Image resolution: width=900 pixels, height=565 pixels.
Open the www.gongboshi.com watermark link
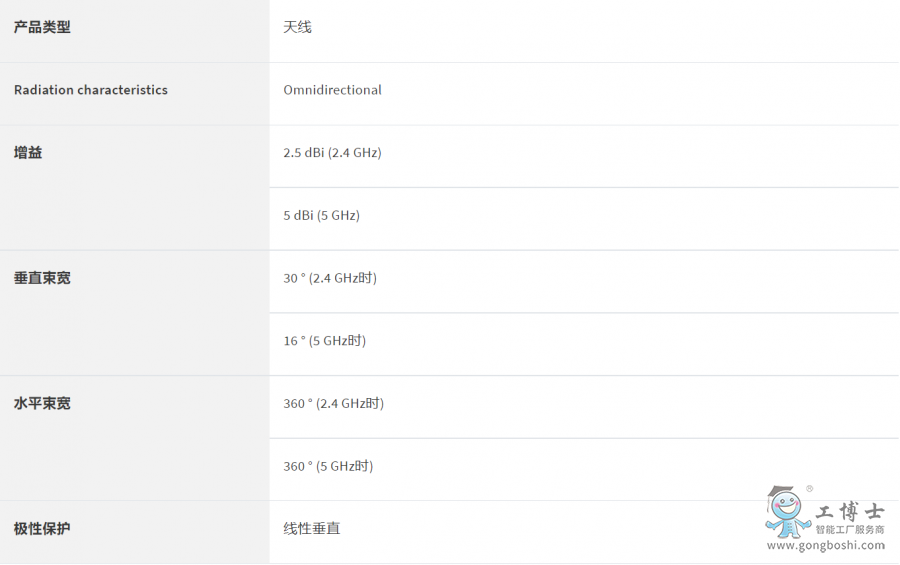click(x=825, y=546)
